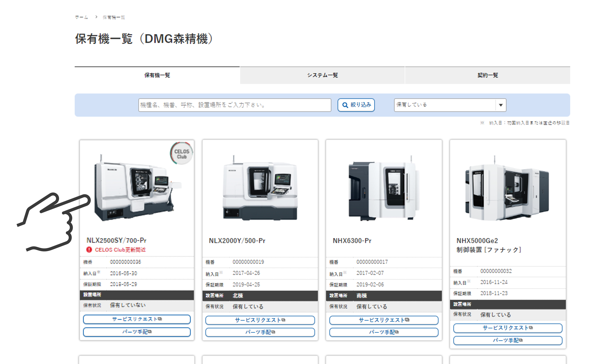
Task: Switch to the 保有機一覧 tab
Action: click(x=157, y=75)
